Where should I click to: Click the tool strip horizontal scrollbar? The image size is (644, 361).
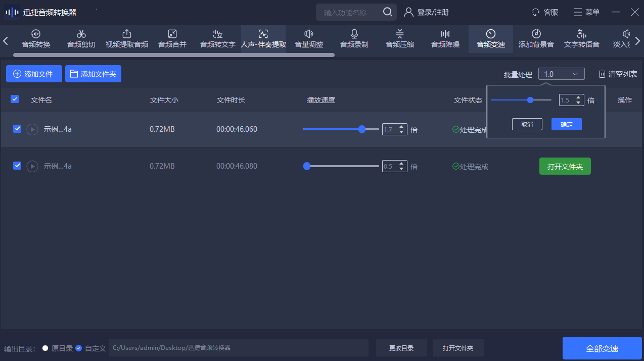pyautogui.click(x=174, y=55)
